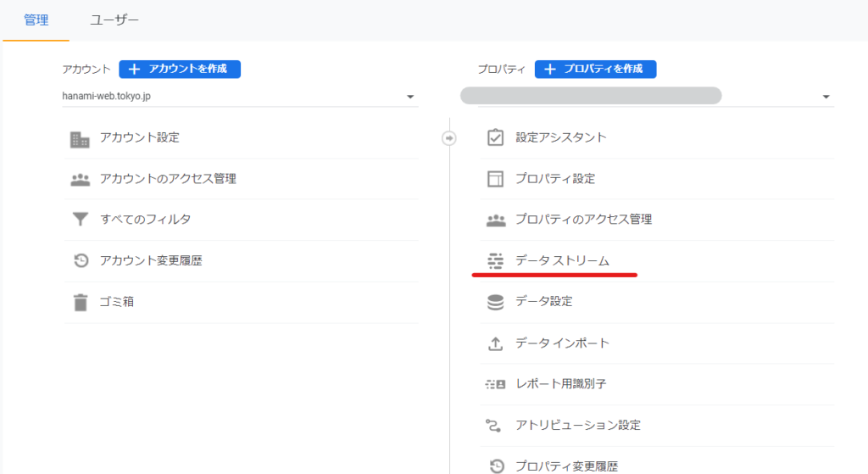Expand the hanami-web.tokyo.jp account dropdown
Viewport: 868px width, 474px height.
pos(409,97)
